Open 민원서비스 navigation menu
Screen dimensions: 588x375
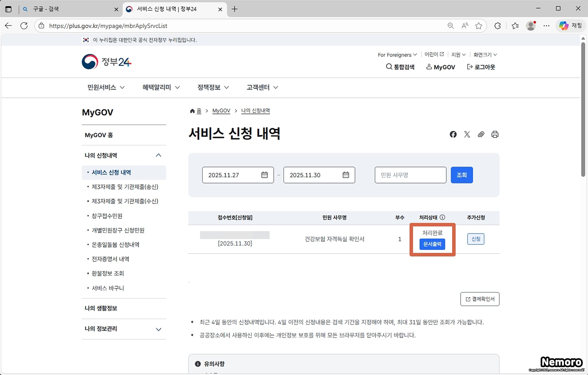coord(106,87)
